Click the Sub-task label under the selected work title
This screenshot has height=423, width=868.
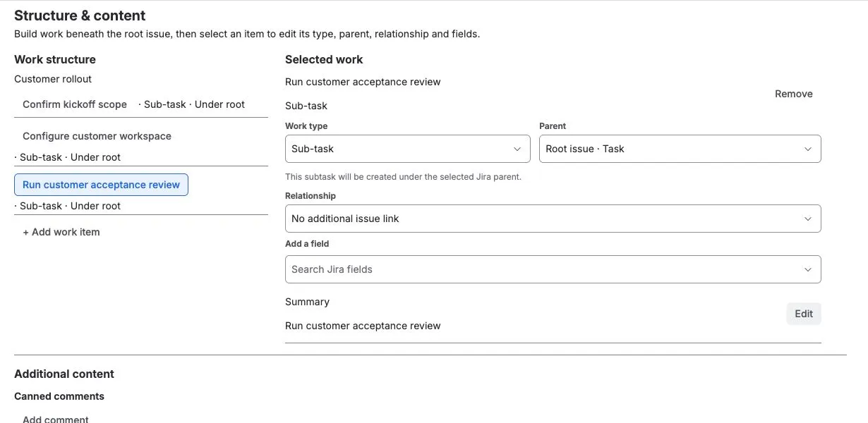coord(306,106)
